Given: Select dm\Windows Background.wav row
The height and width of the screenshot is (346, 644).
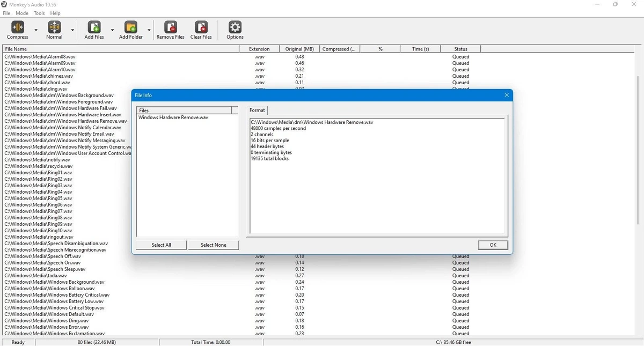Looking at the screenshot, I should coord(59,95).
